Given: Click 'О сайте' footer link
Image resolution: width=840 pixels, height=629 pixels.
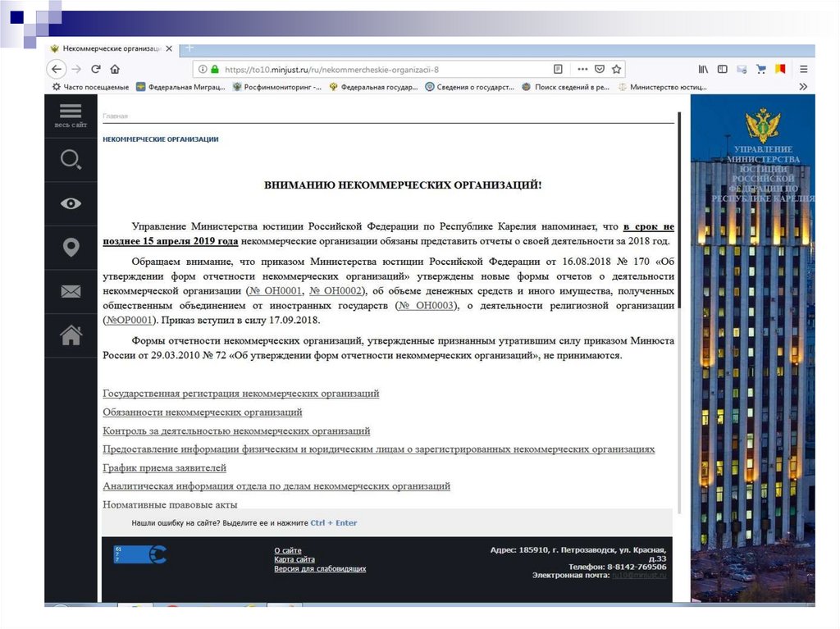Looking at the screenshot, I should 288,550.
